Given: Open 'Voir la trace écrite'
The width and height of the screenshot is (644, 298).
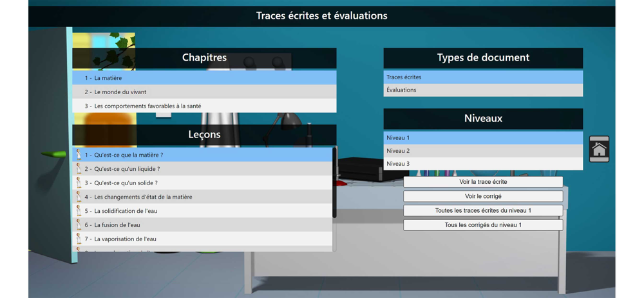Looking at the screenshot, I should pyautogui.click(x=483, y=182).
